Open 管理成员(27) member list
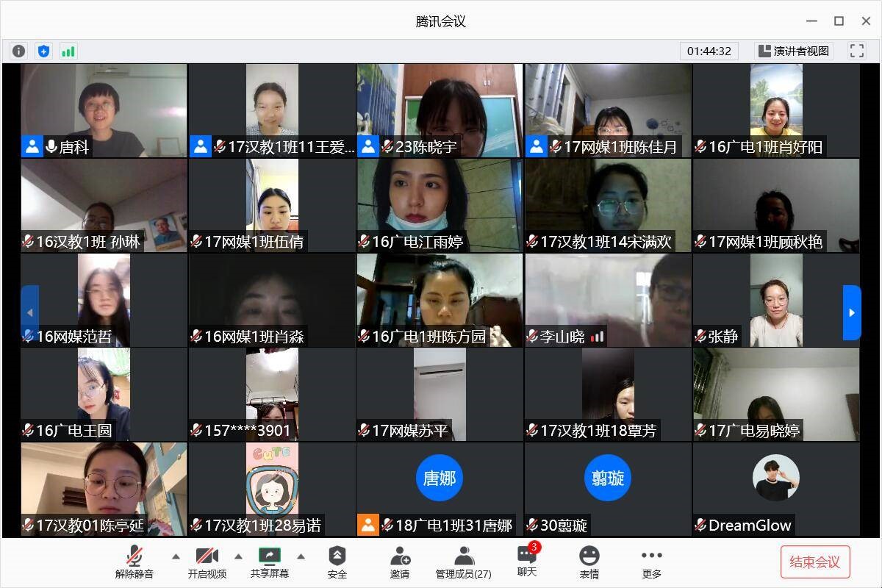The width and height of the screenshot is (882, 588). pyautogui.click(x=463, y=562)
